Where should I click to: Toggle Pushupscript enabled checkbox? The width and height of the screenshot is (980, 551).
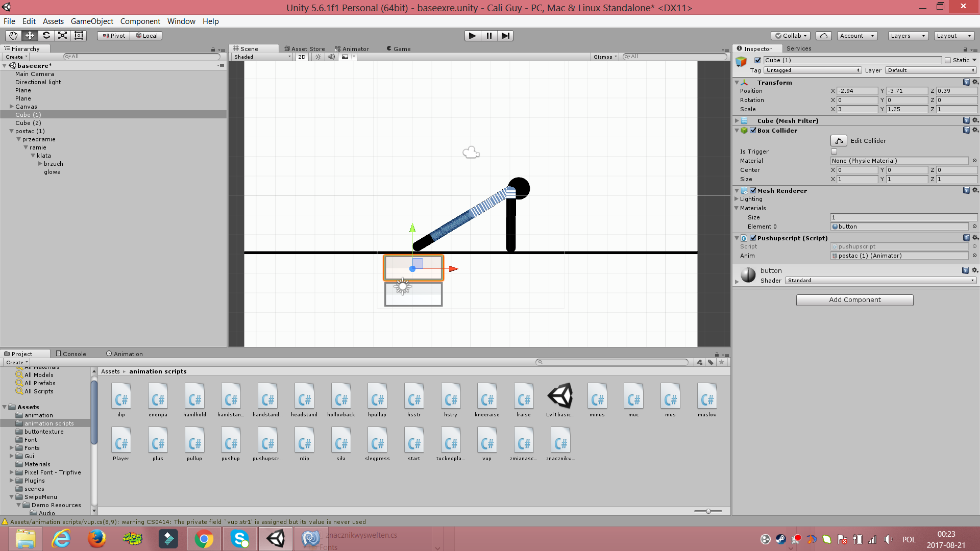[x=753, y=238]
